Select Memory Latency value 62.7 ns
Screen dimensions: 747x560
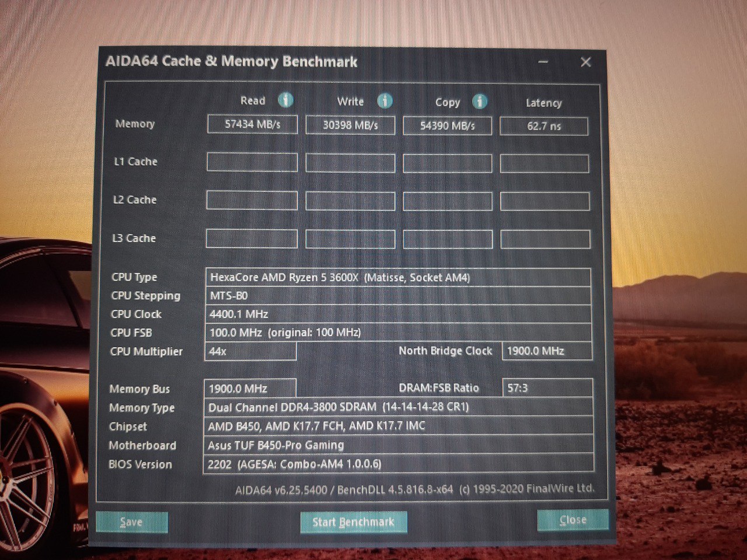[x=544, y=126]
